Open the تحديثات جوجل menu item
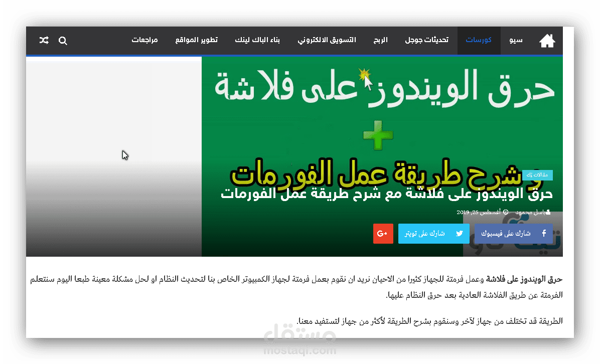Image resolution: width=600 pixels, height=364 pixels. [426, 40]
